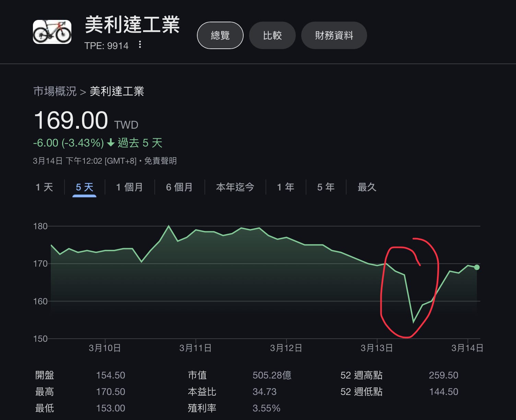Click the 3月14日 date axis label

[x=467, y=348]
